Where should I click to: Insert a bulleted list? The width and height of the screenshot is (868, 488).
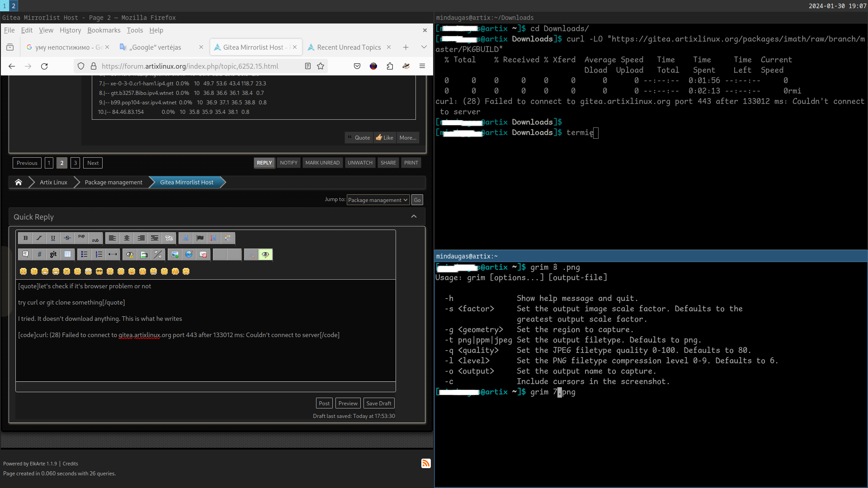point(84,254)
